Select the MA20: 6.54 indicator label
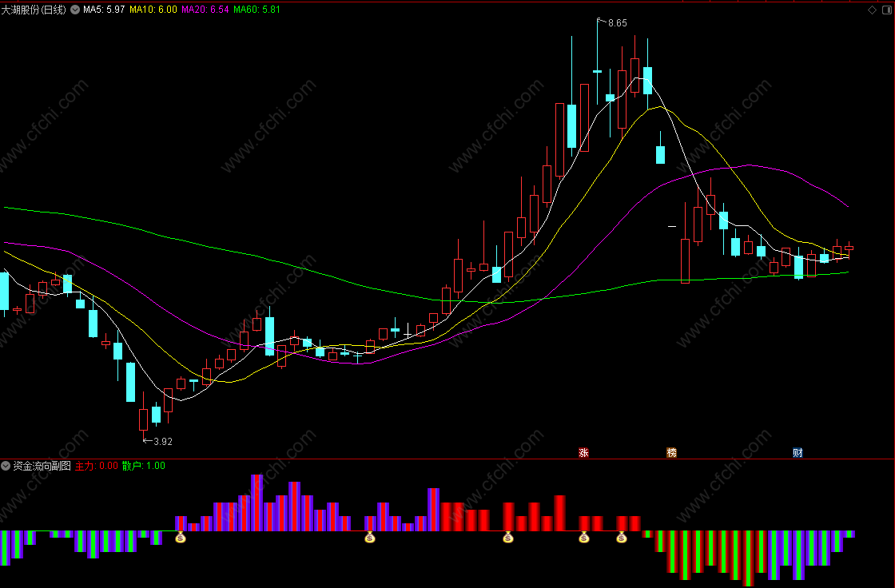Screen dimensions: 895x588 tap(205, 10)
